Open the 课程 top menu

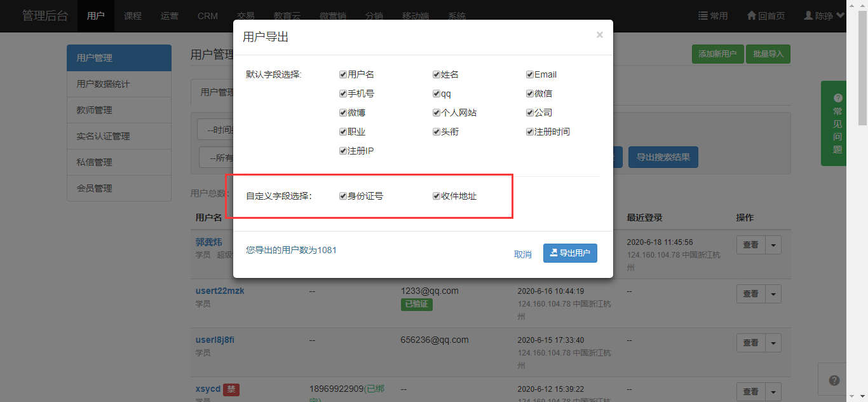(133, 16)
